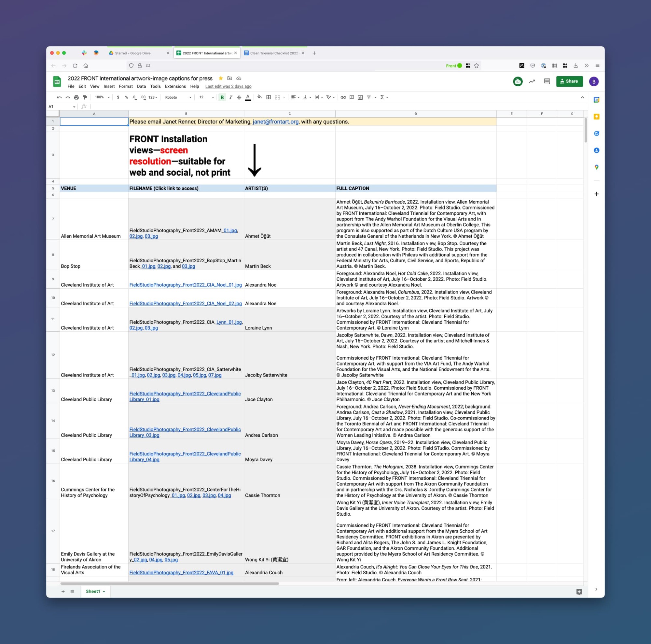Screen dimensions: 651x644
Task: Go to browser home page
Action: click(x=86, y=66)
